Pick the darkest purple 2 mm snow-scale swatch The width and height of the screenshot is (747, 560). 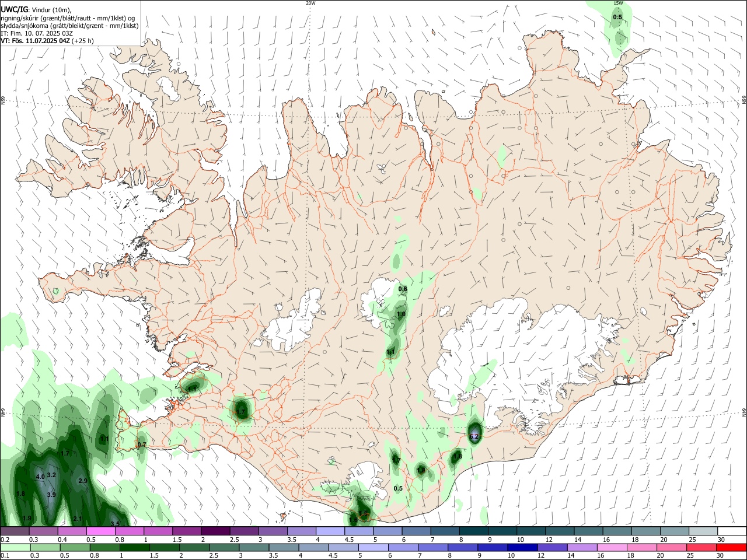coord(215,531)
